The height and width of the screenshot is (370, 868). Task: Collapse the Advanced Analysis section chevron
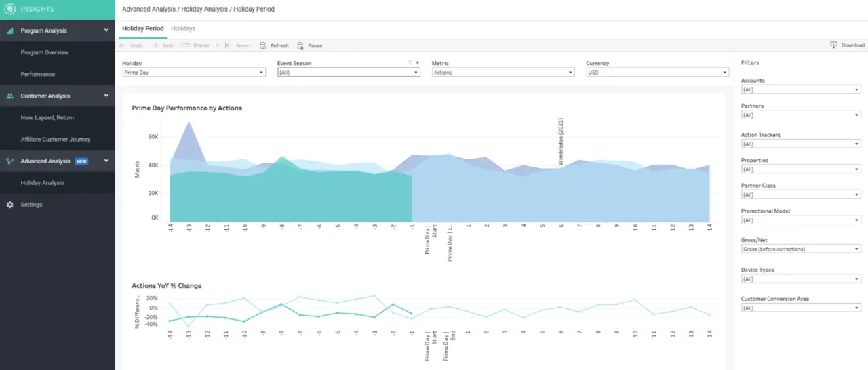pos(106,161)
